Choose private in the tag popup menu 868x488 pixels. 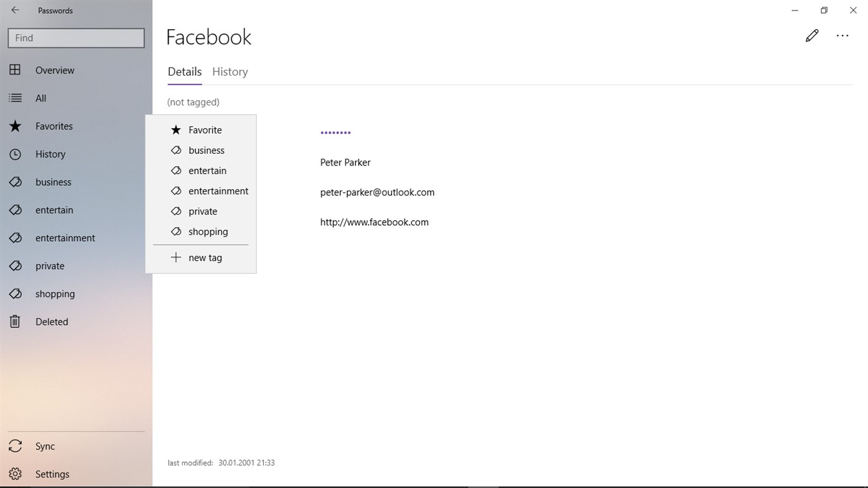[x=201, y=211]
